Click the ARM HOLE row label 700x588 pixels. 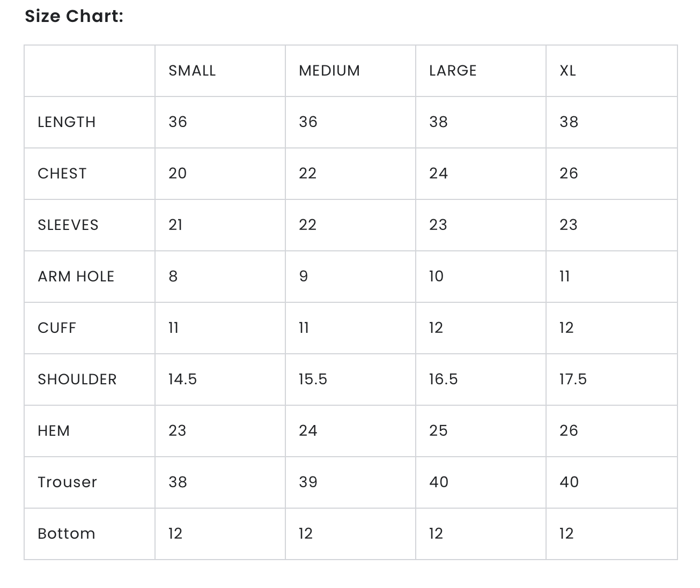click(76, 277)
